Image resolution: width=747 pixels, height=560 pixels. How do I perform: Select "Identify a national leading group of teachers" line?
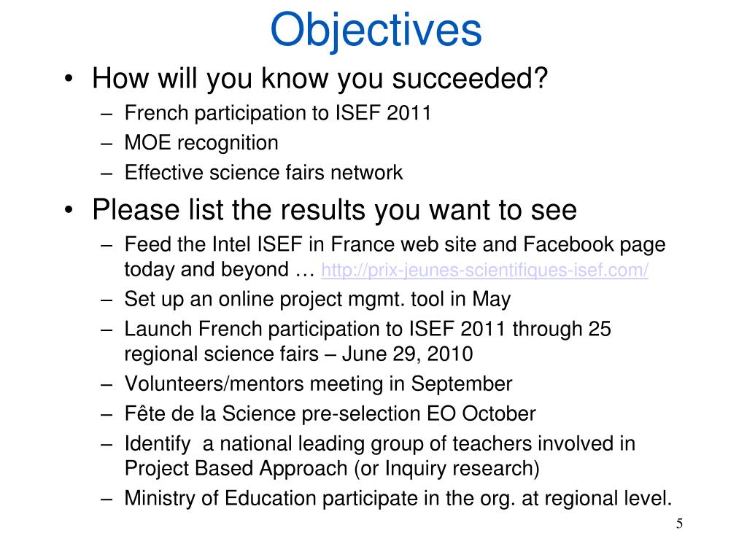coord(379,443)
